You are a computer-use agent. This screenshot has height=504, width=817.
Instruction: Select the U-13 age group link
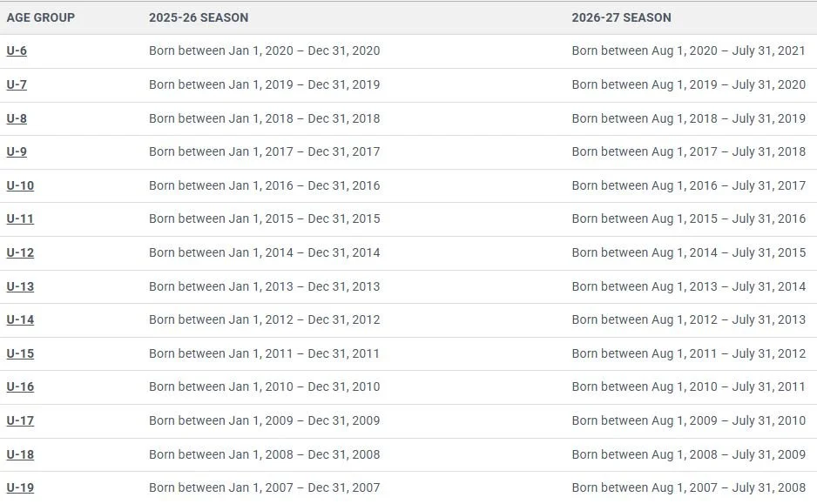pyautogui.click(x=20, y=286)
